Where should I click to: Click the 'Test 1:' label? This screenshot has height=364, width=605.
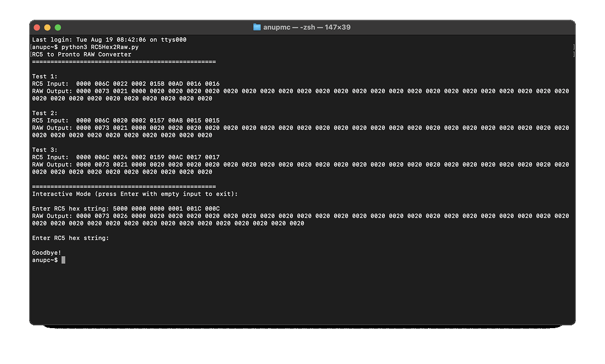(x=45, y=76)
